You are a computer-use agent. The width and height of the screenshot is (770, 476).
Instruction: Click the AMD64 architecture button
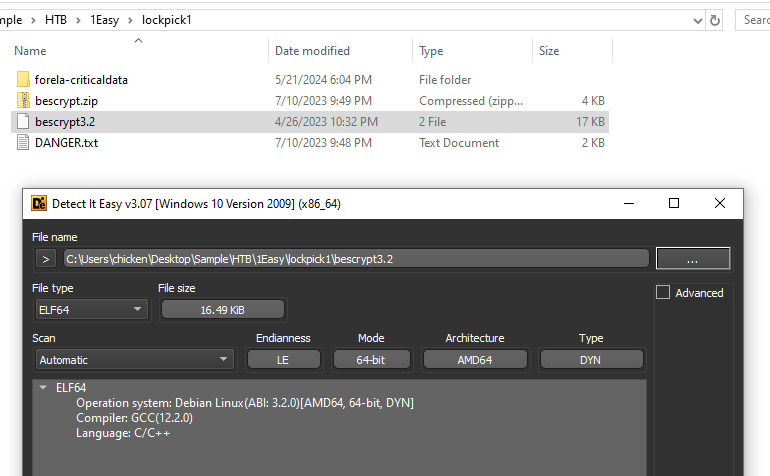(475, 360)
